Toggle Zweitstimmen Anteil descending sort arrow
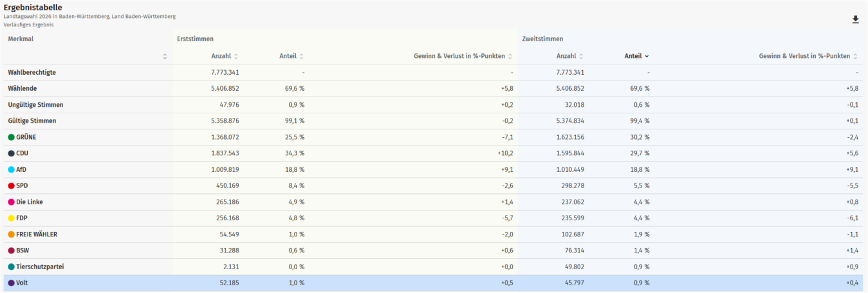This screenshot has height=293, width=868. (646, 56)
